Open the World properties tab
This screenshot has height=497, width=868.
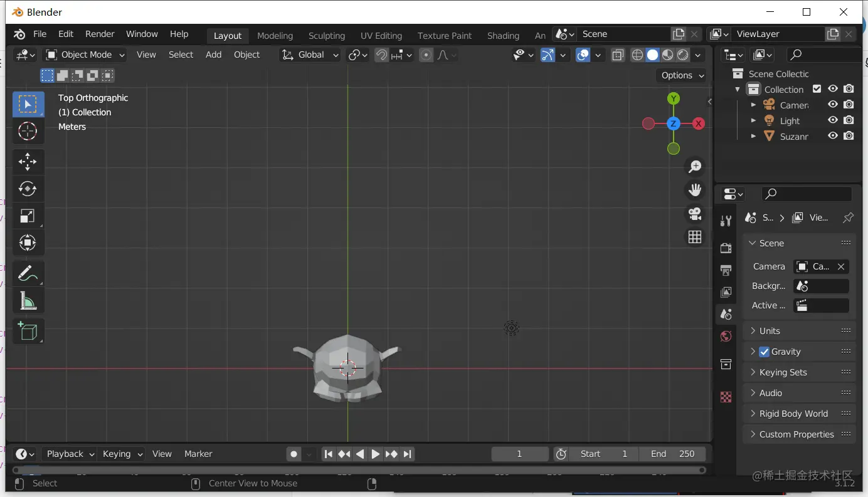point(726,337)
